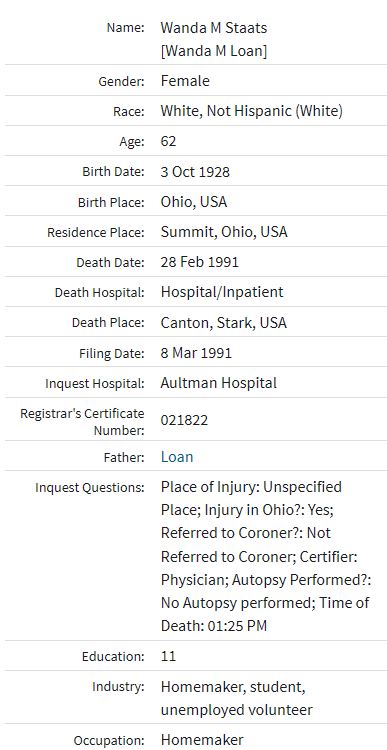
Task: Click the Education value 11
Action: coord(168,656)
